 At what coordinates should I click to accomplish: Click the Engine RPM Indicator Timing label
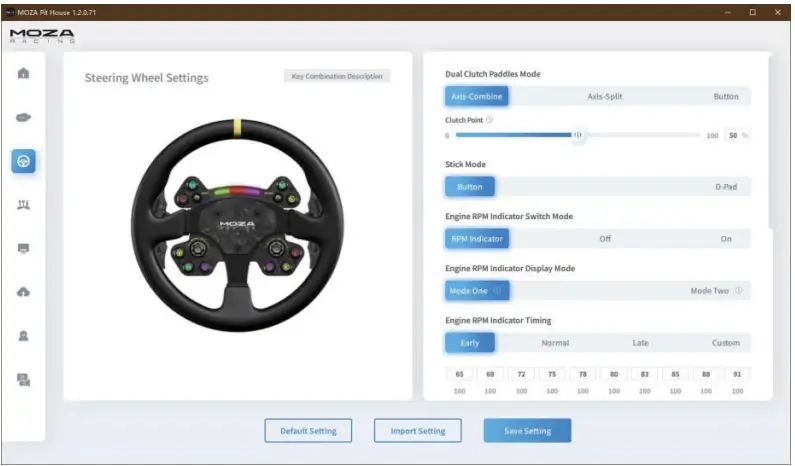pos(498,320)
